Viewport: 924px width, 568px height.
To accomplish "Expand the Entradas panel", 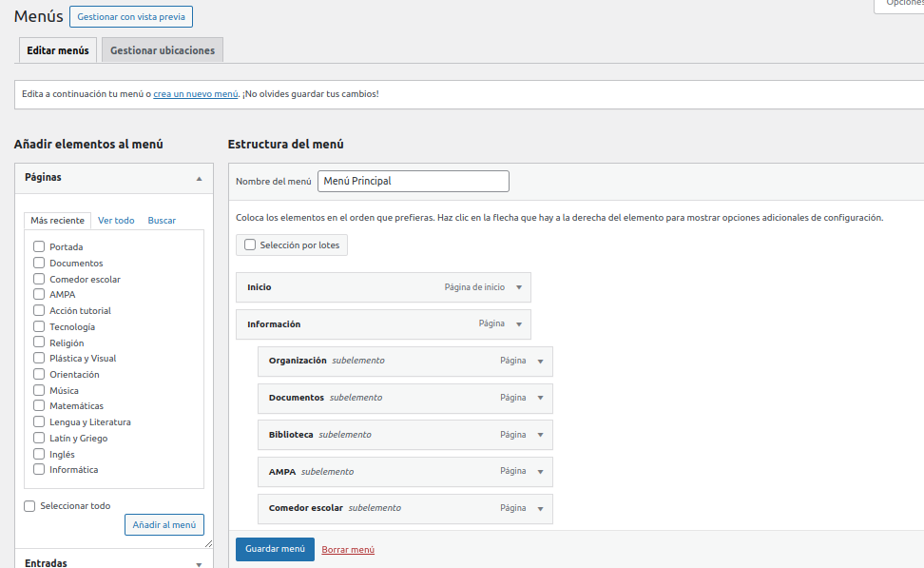I will (x=199, y=563).
